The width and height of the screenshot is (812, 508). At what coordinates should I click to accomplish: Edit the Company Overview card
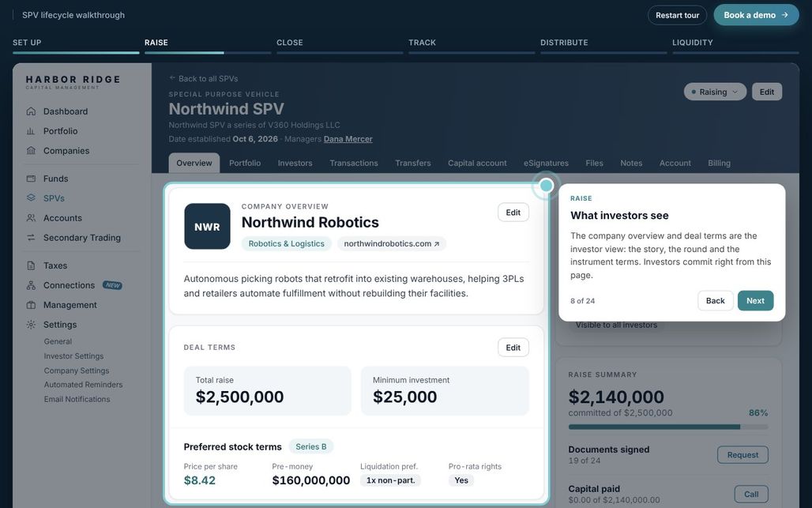[x=513, y=213]
